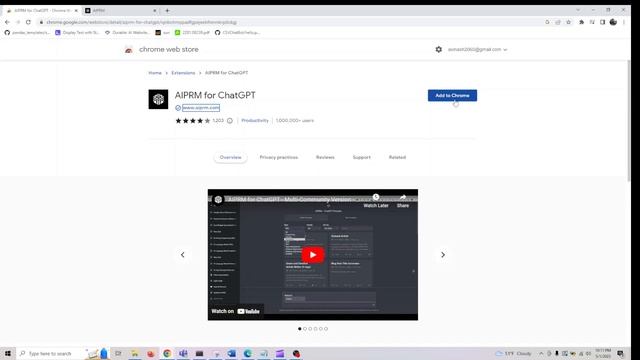Open the Chrome three-dot menu

(x=624, y=22)
